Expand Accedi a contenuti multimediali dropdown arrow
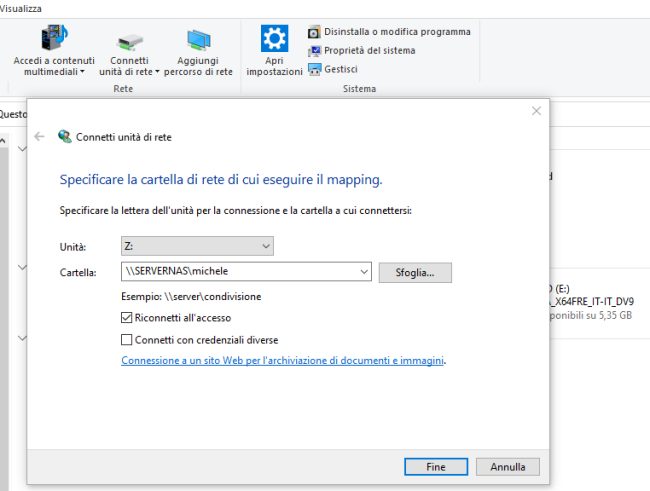The height and width of the screenshot is (491, 650). pyautogui.click(x=82, y=72)
